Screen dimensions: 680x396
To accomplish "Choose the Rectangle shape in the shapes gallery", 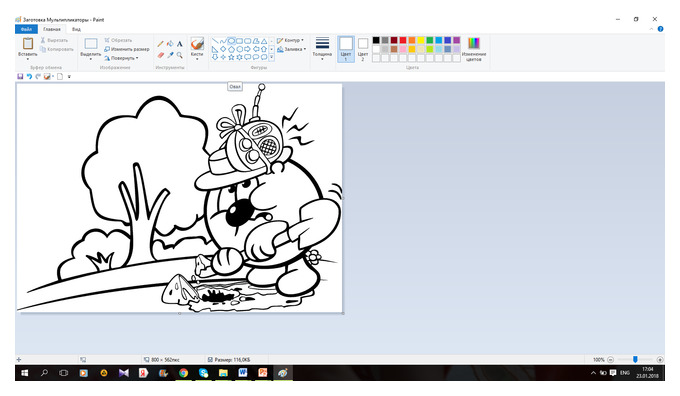I will click(x=239, y=41).
